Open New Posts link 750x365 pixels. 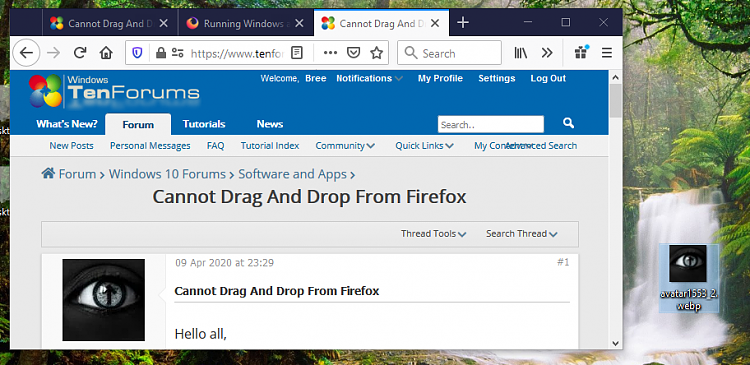point(71,146)
